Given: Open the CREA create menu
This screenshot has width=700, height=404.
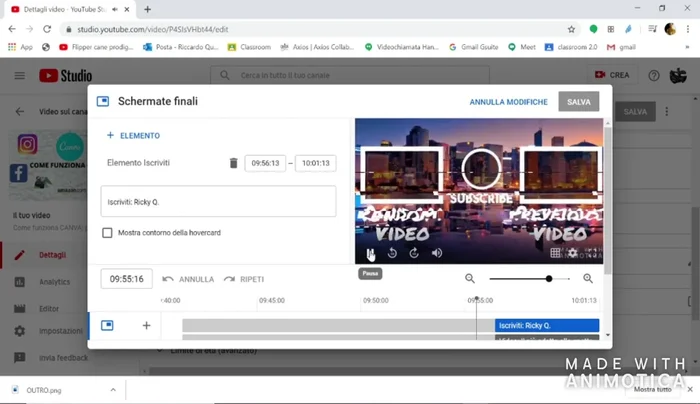Looking at the screenshot, I should tap(614, 75).
